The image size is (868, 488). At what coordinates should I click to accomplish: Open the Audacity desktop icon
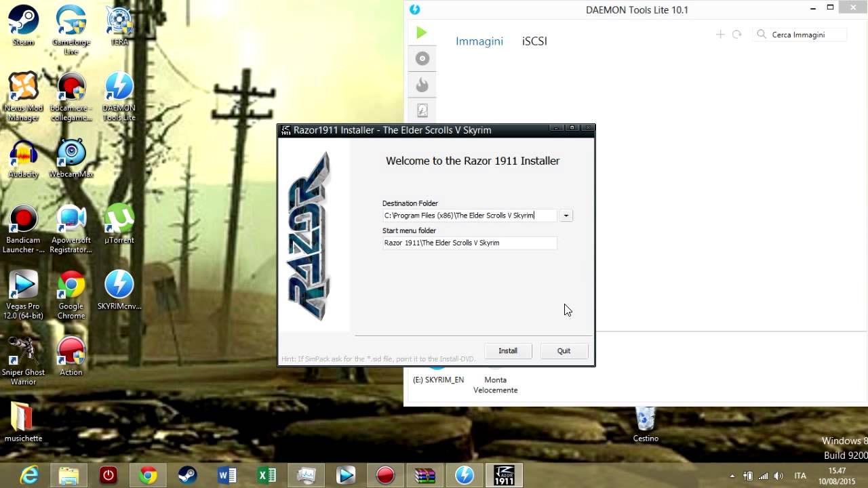click(x=23, y=159)
